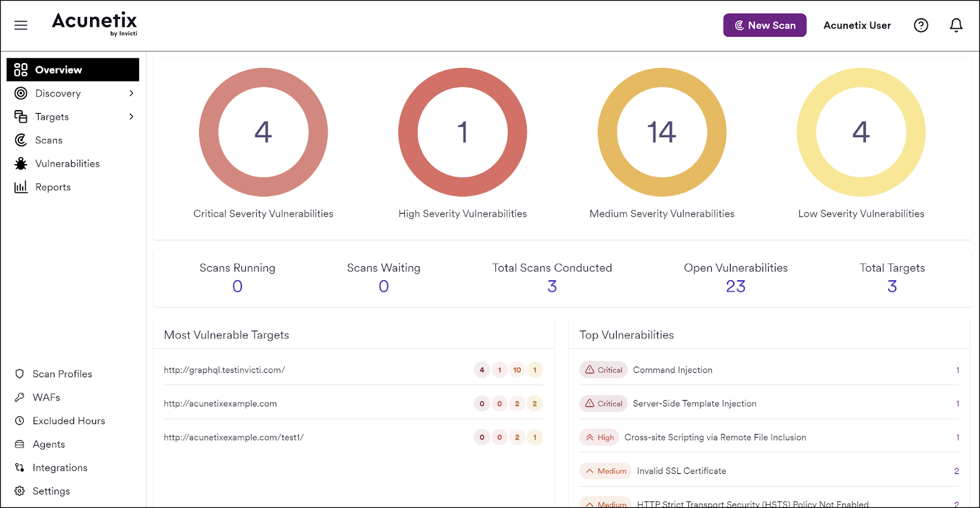
Task: Select Scans in the sidebar
Action: (x=48, y=140)
